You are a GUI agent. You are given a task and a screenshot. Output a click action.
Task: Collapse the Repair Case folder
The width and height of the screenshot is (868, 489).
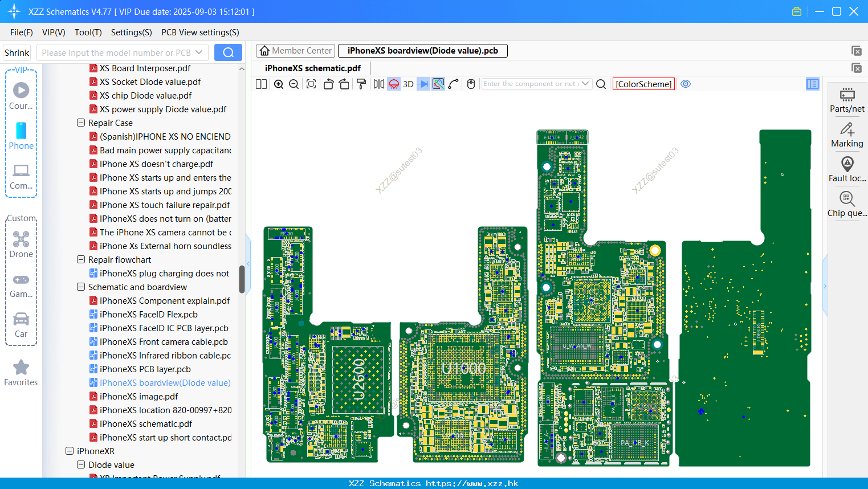point(81,123)
